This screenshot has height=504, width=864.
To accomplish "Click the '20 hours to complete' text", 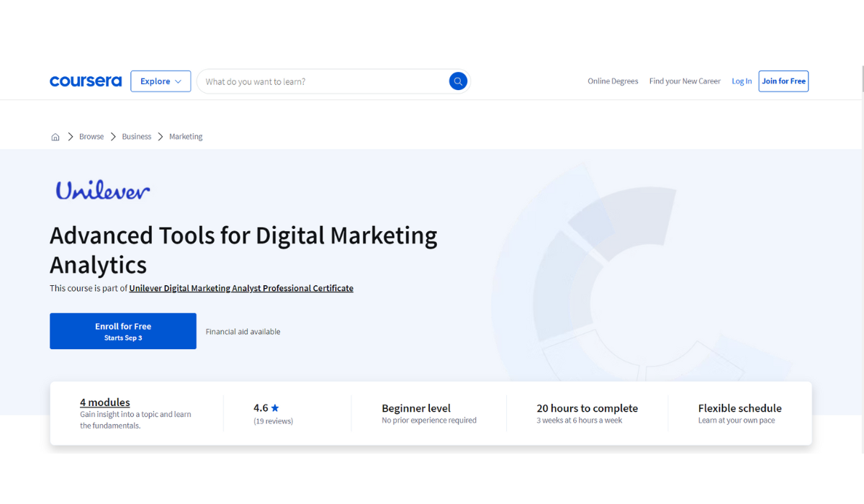I will (588, 408).
